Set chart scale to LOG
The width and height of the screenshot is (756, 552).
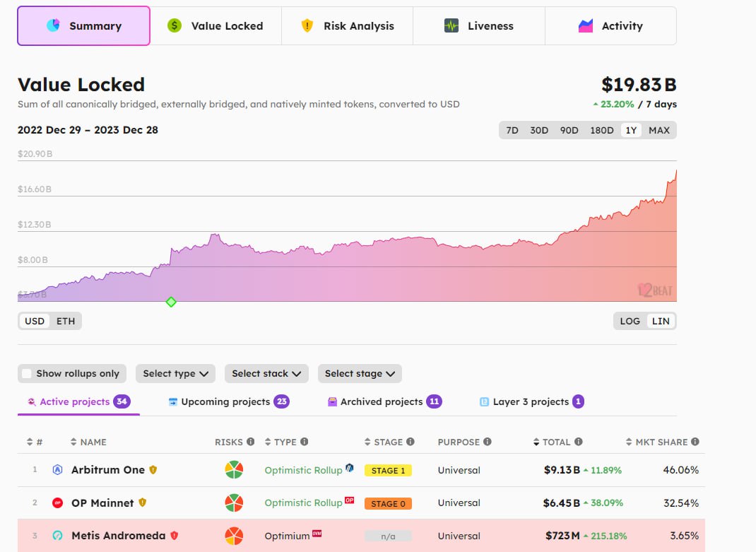pyautogui.click(x=630, y=322)
